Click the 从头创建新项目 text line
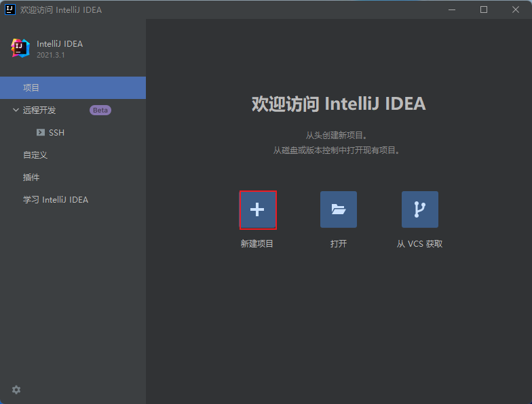 click(x=337, y=136)
